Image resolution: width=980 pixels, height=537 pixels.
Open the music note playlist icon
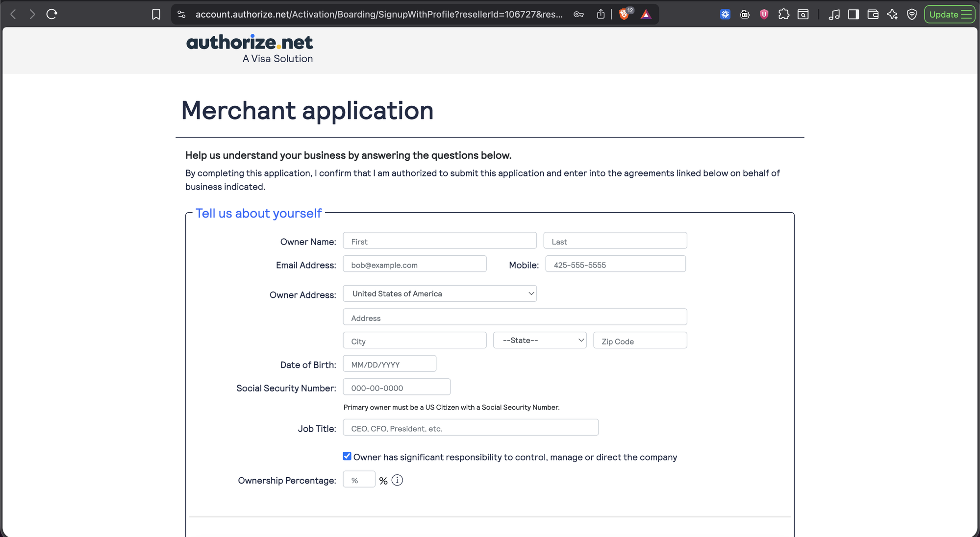click(834, 14)
